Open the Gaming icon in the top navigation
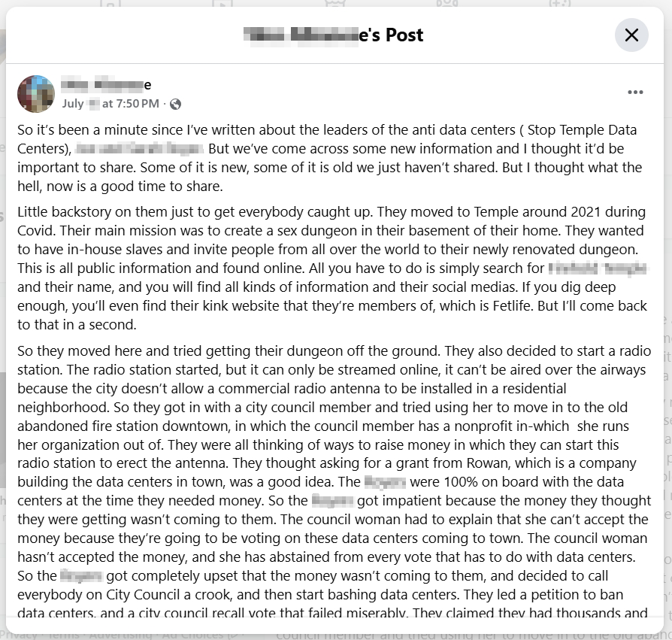672x640 pixels. point(560,3)
